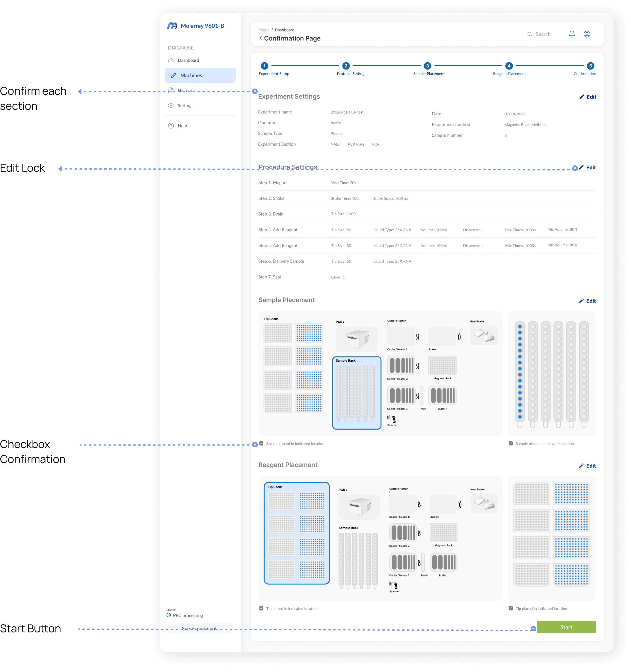Image resolution: width=631 pixels, height=672 pixels.
Task: Go back using the chevron beside Confirmation Page
Action: (261, 38)
